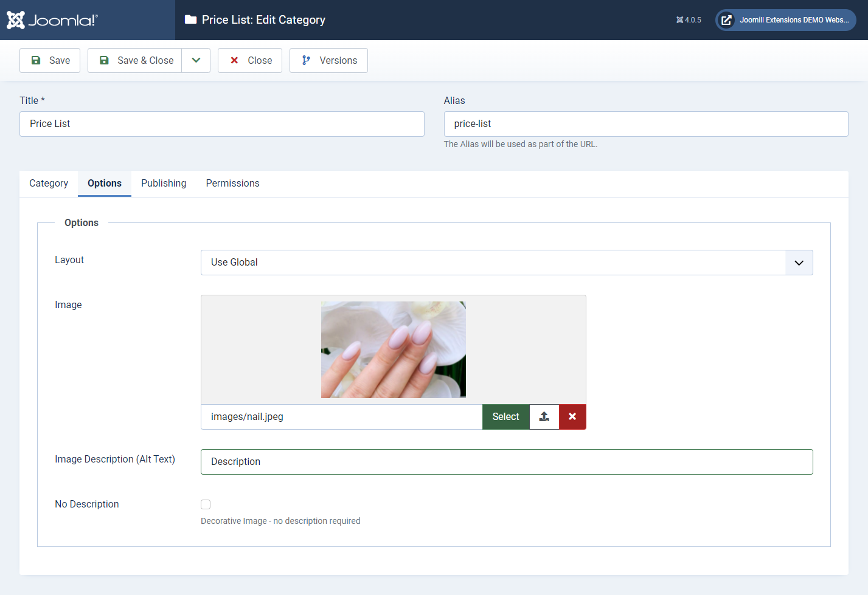868x595 pixels.
Task: Enable the No Description checkbox
Action: click(x=206, y=504)
